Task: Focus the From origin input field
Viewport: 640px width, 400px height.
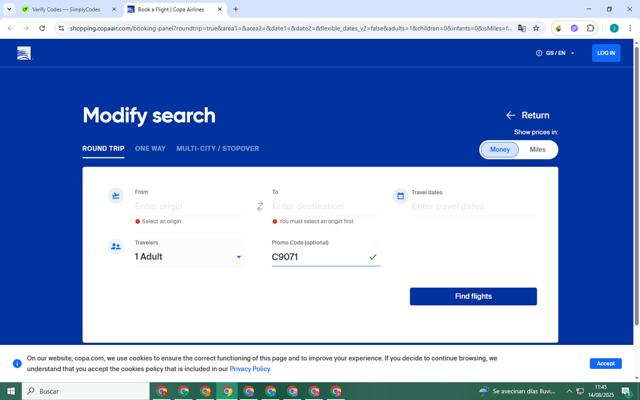Action: (x=189, y=206)
